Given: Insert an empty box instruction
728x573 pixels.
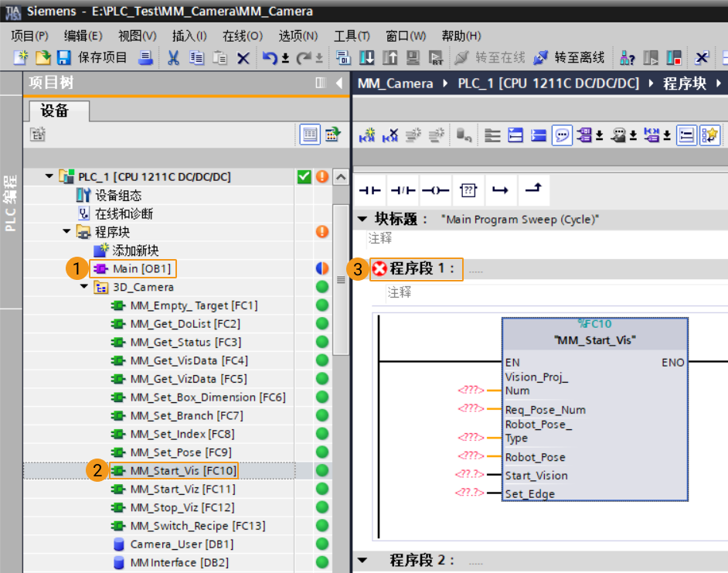Looking at the screenshot, I should click(468, 190).
